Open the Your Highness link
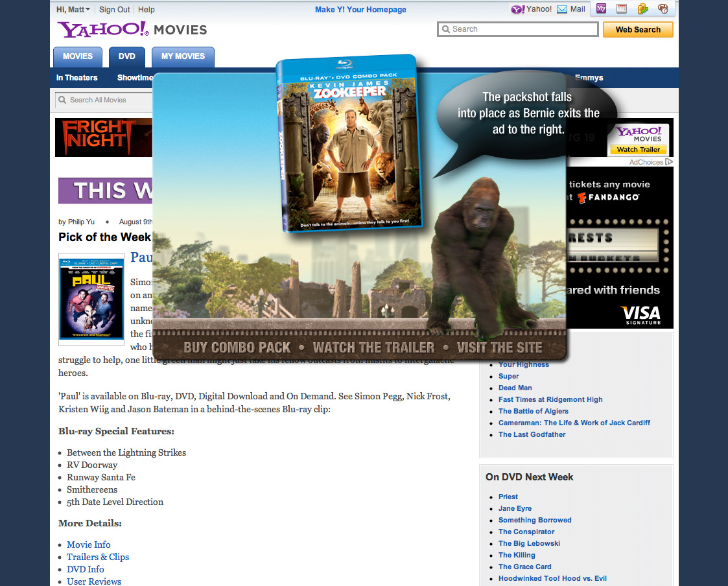Screen dimensions: 728x586 tap(524, 364)
